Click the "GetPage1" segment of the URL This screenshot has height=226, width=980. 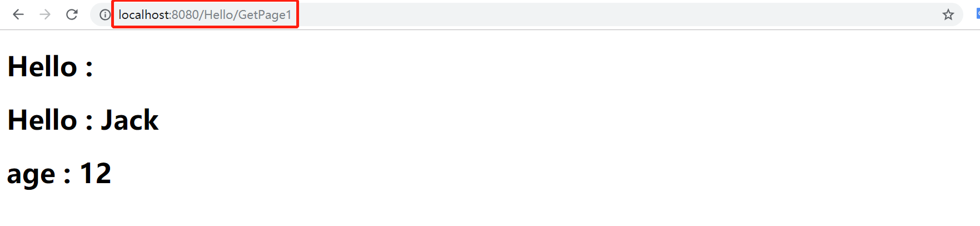point(265,15)
